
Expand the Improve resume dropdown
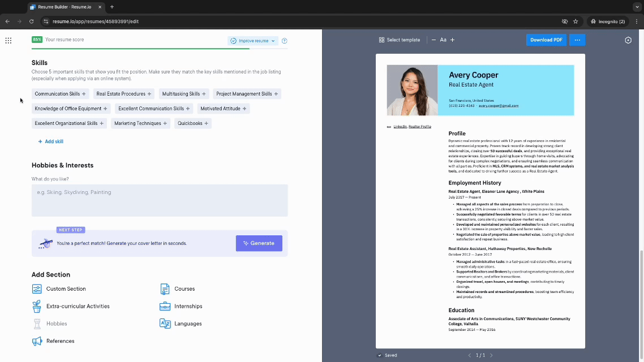[252, 40]
